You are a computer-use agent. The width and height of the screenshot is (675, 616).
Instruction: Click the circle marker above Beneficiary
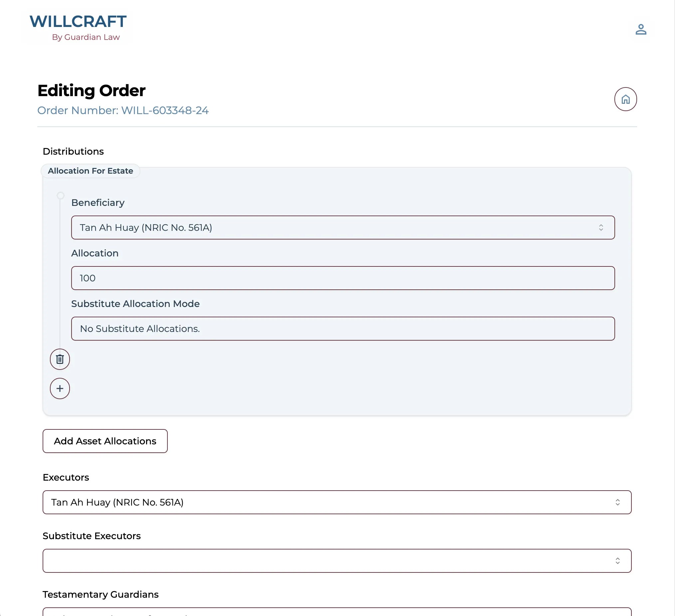(x=60, y=195)
